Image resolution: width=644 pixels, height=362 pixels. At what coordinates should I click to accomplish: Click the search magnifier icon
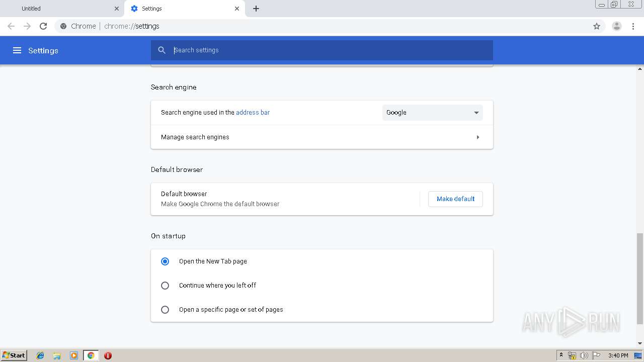(162, 50)
